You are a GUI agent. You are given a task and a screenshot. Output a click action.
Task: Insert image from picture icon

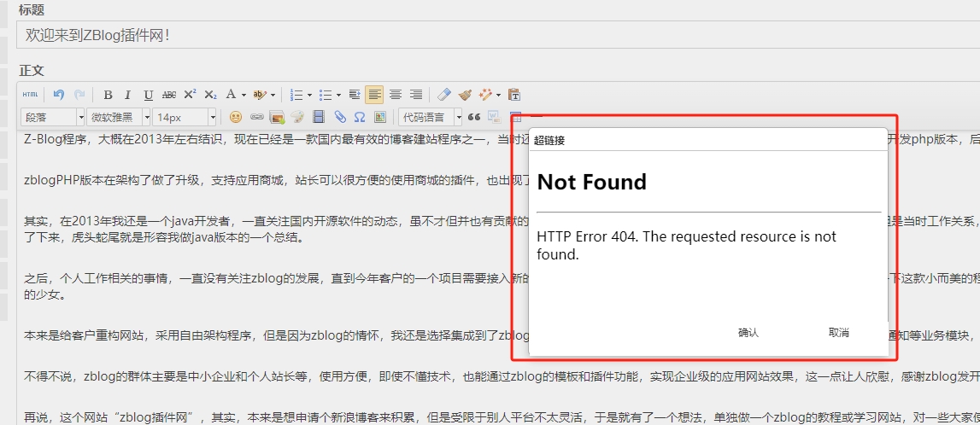click(x=277, y=117)
